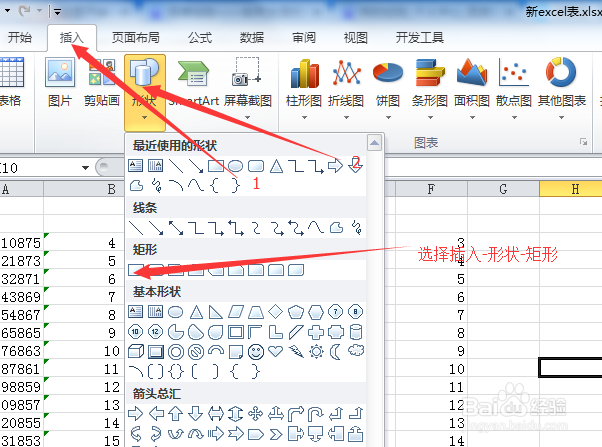Select the 插入 ribbon tab

pos(71,38)
